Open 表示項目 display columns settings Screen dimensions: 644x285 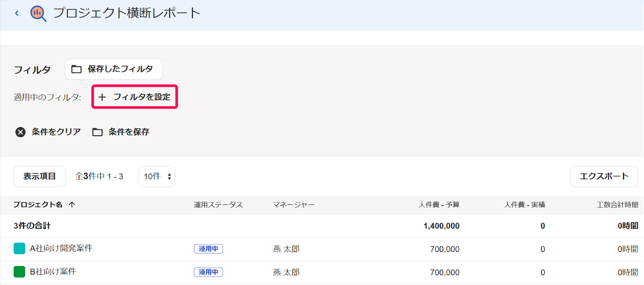pyautogui.click(x=39, y=176)
